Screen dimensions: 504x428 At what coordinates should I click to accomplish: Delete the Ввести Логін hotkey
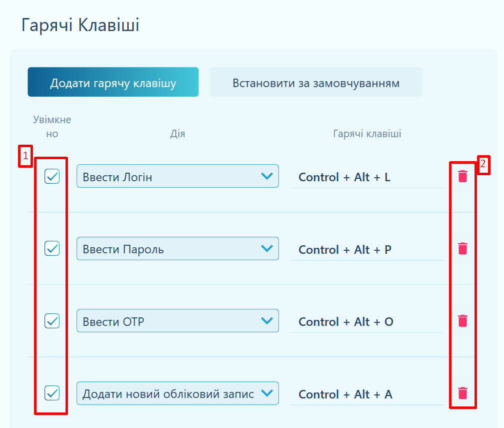[x=462, y=176]
